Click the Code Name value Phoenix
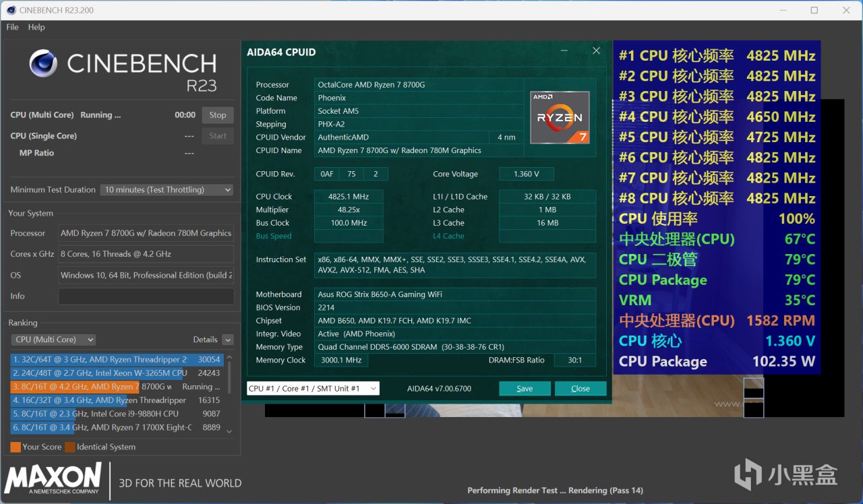The image size is (863, 504). pos(419,98)
